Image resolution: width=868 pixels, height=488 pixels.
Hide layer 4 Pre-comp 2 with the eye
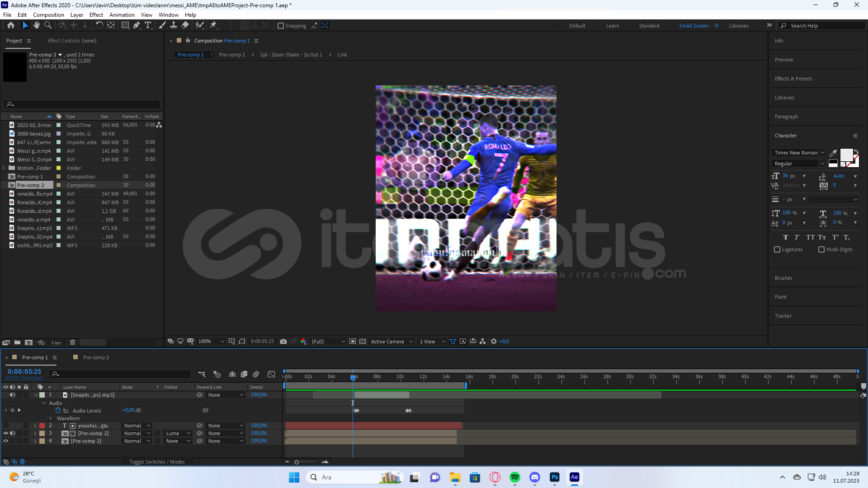click(x=6, y=441)
